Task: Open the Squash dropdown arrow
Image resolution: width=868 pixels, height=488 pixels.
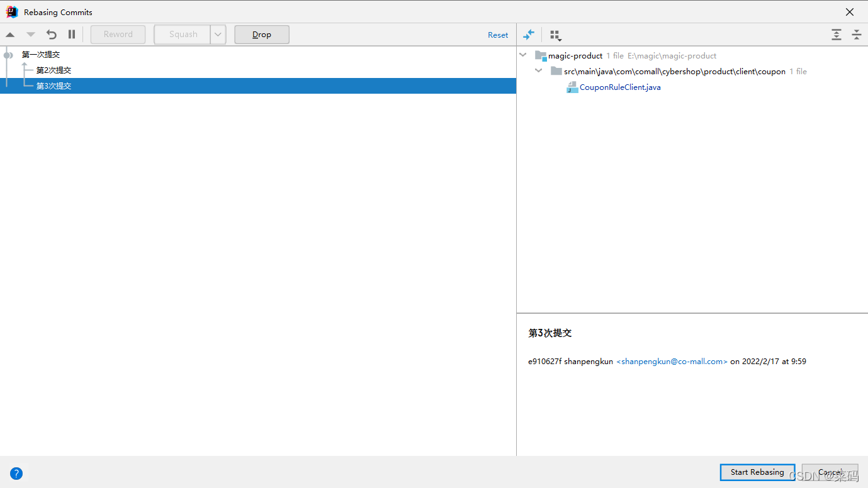Action: click(x=218, y=35)
